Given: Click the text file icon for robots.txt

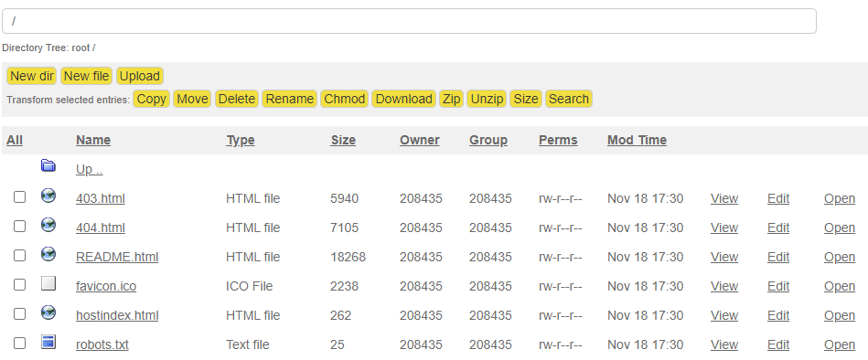Looking at the screenshot, I should [x=48, y=342].
